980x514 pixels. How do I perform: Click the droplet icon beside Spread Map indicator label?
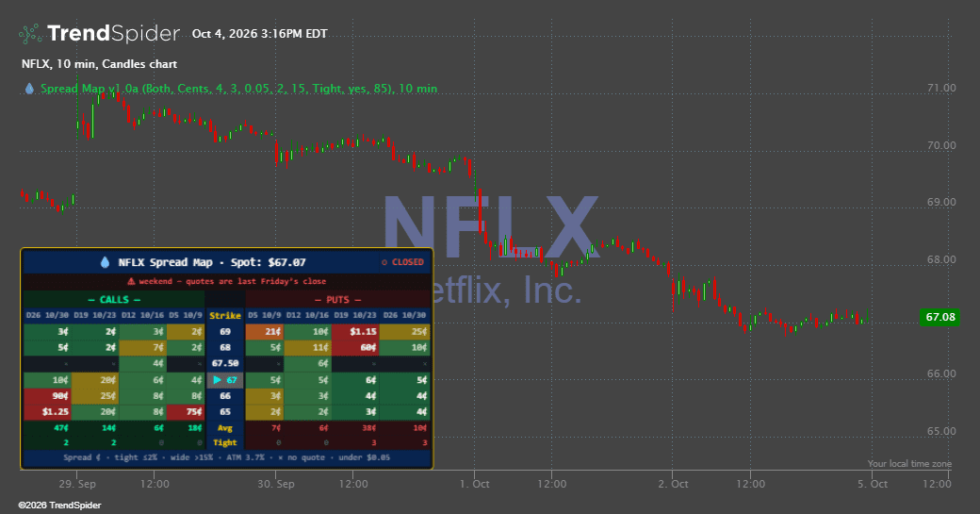(29, 89)
